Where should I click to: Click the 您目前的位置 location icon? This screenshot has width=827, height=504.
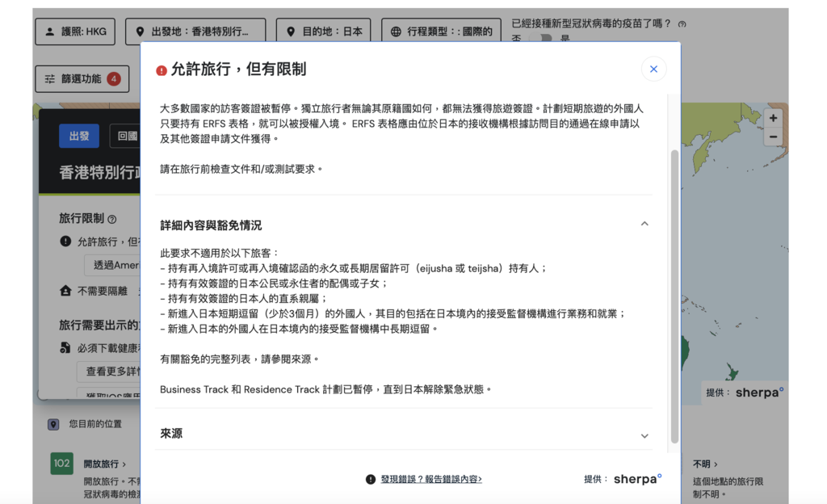[x=53, y=424]
